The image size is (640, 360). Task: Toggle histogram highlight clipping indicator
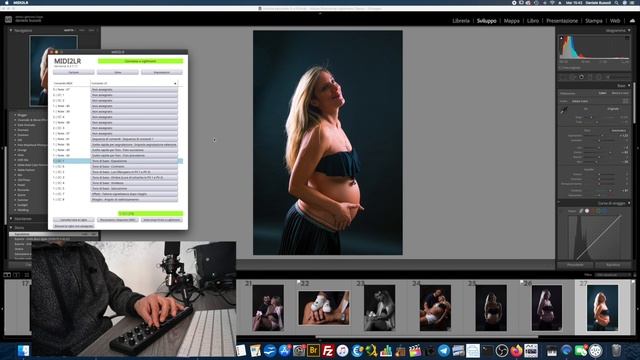[627, 38]
